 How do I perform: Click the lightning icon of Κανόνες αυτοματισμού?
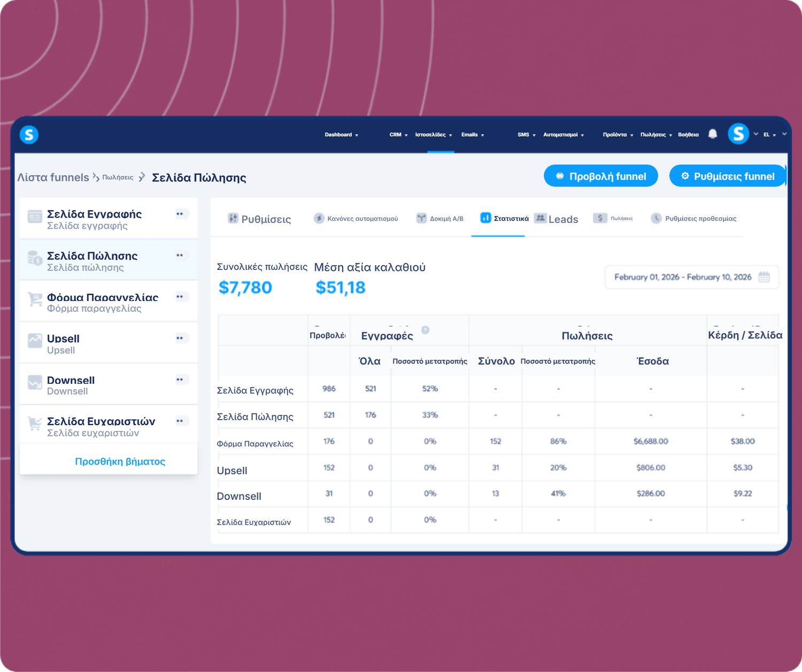pyautogui.click(x=319, y=218)
